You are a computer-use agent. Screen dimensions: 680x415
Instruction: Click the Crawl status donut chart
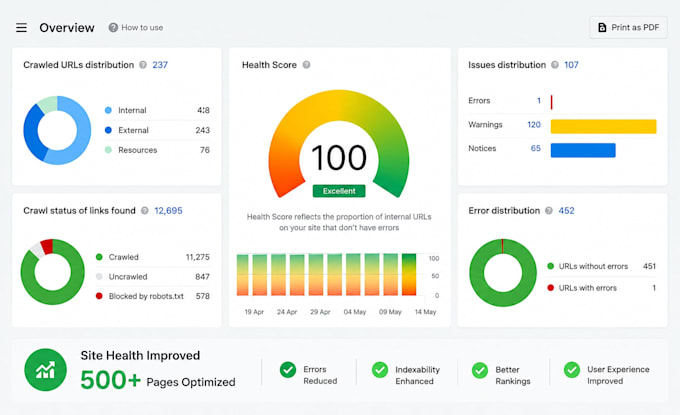(x=52, y=272)
